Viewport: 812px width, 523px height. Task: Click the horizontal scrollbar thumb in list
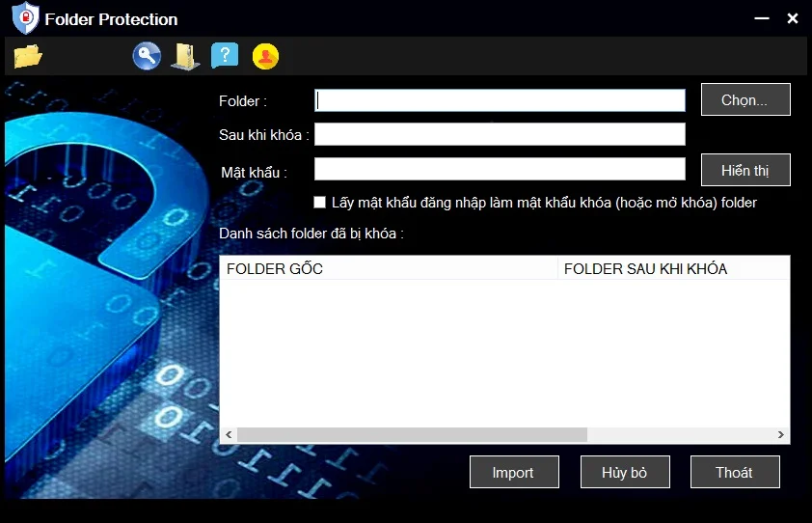(x=412, y=435)
